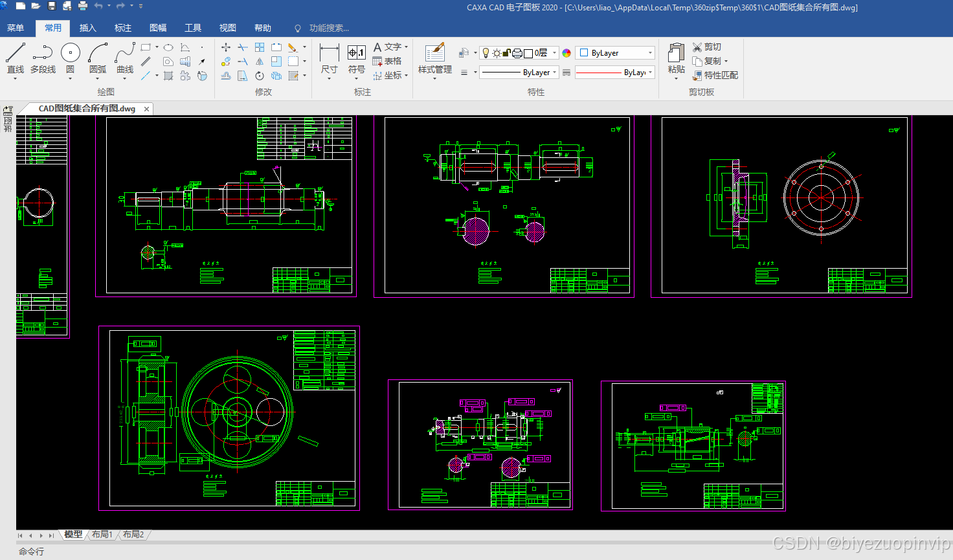This screenshot has height=560, width=953.
Task: Select the parallel lines tool icon
Action: coord(146,62)
